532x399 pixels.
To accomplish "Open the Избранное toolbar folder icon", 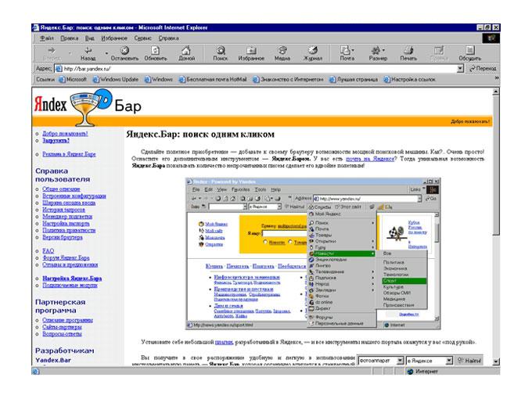I will (251, 51).
